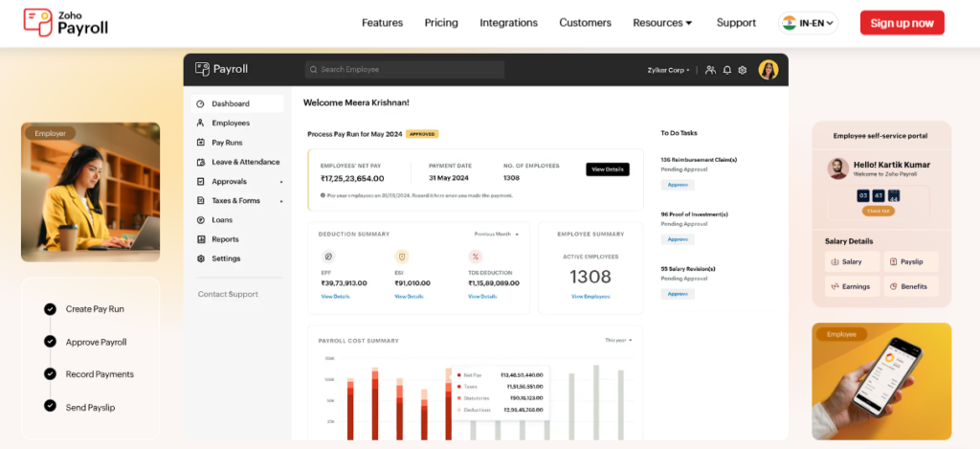Click the Zoho Payroll logo
This screenshot has width=980, height=449.
coord(66,23)
